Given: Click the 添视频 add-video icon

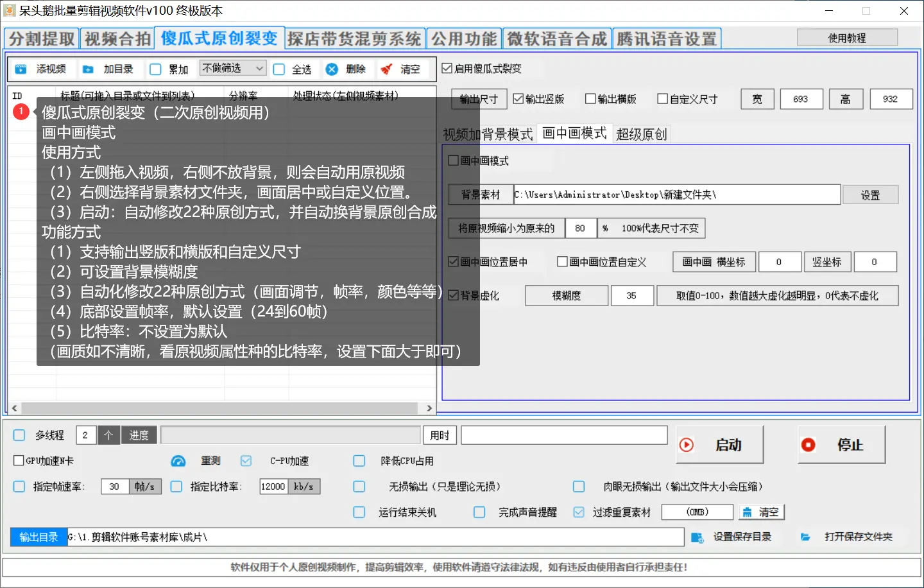Looking at the screenshot, I should tap(21, 69).
